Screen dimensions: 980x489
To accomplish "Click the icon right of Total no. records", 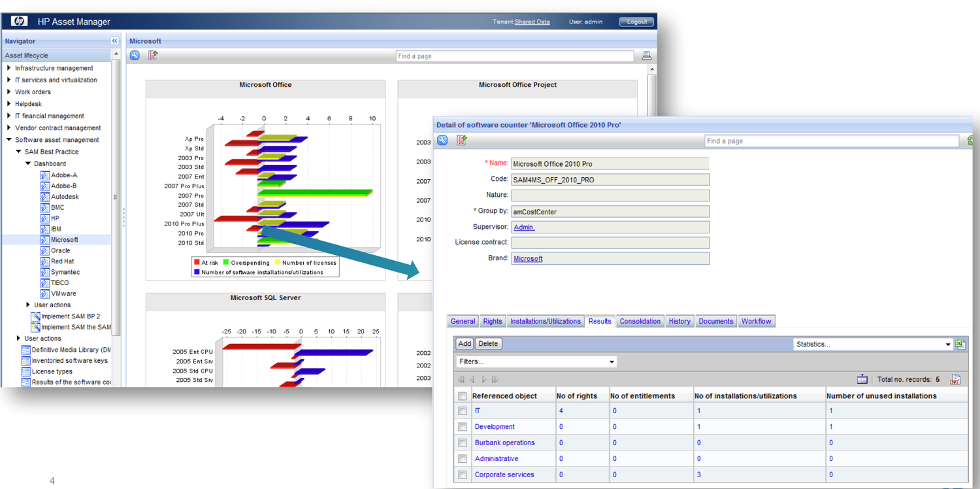I will pos(955,379).
